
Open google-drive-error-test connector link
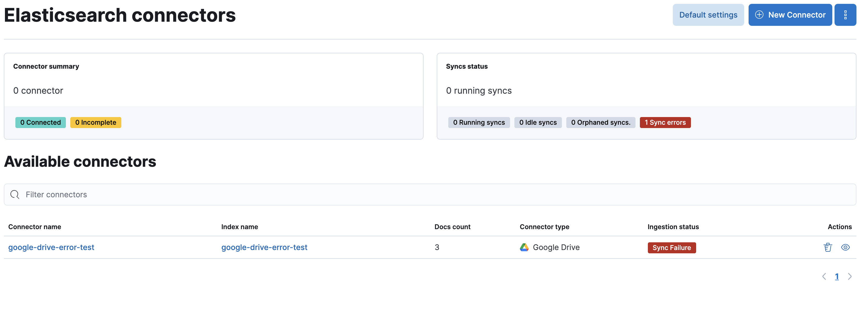coord(51,248)
